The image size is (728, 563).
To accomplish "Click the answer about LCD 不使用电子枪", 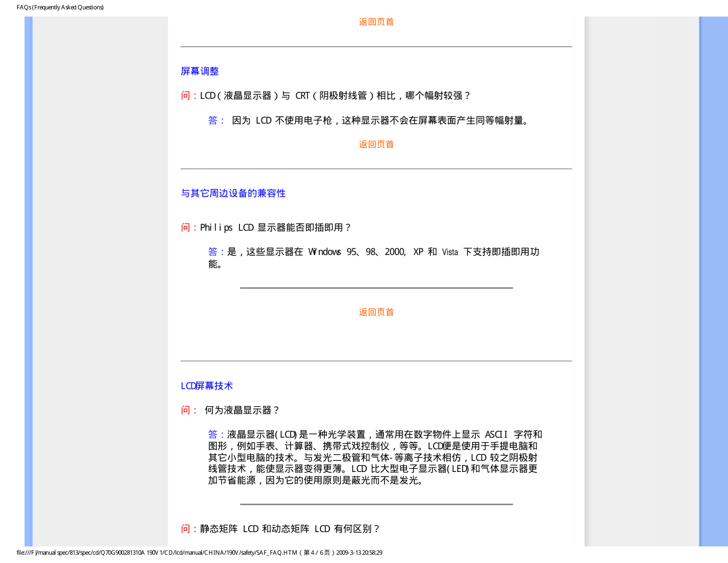I will pos(381,120).
